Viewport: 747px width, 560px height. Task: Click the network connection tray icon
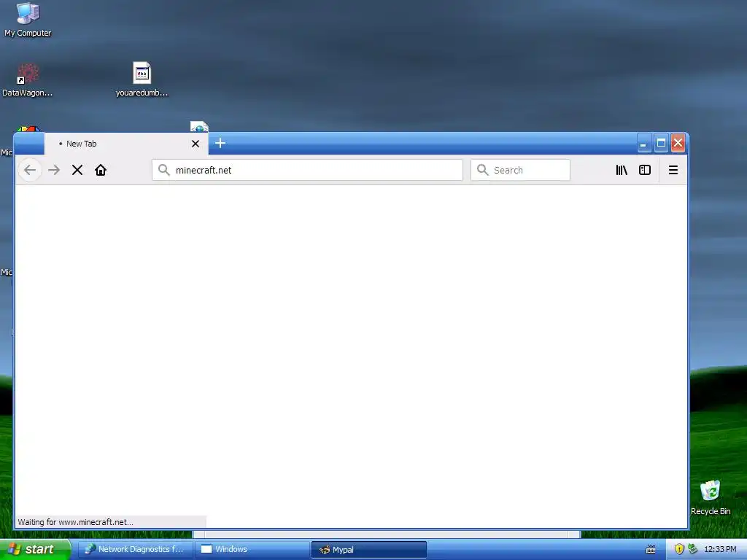click(x=693, y=549)
